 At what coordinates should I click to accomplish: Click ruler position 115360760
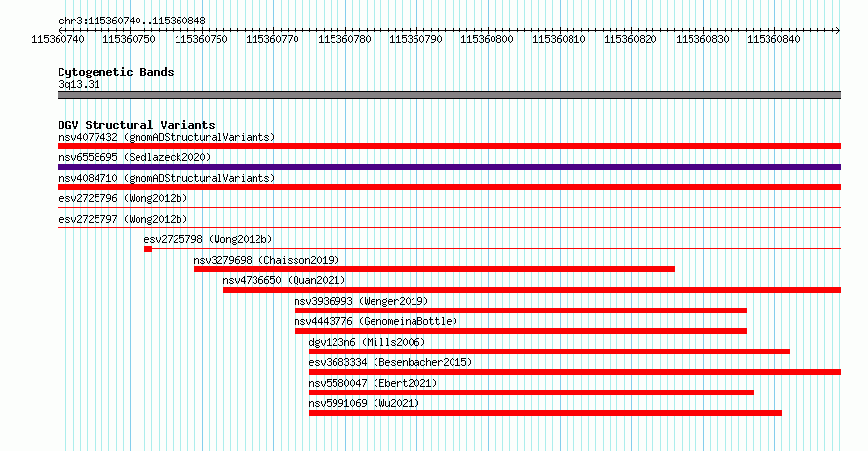click(201, 39)
